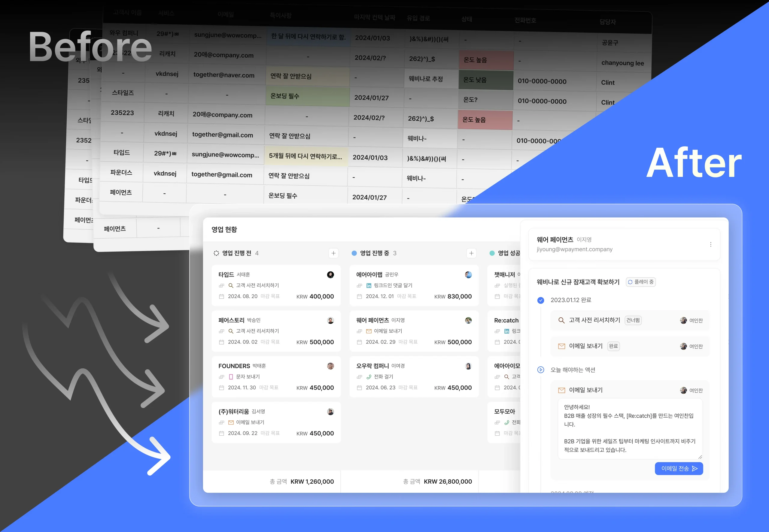Click the mail icon on 웨어 페이먼츠 kanban card
Screen dimensions: 769x532
point(369,331)
